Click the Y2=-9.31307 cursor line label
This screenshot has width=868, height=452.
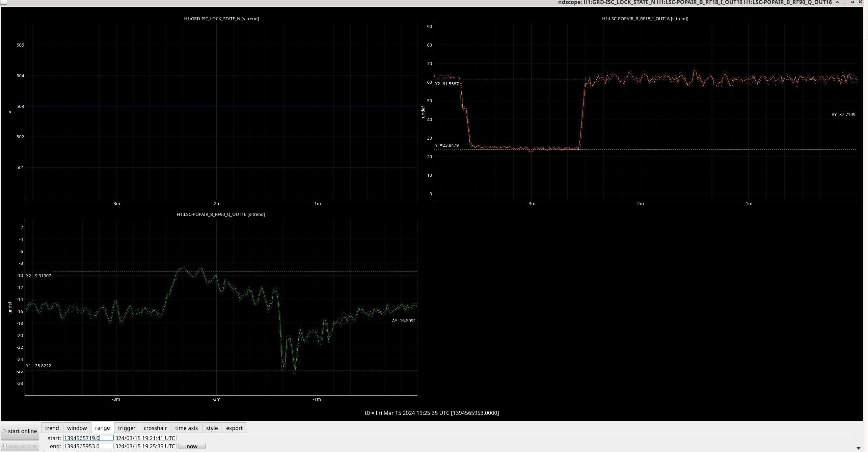pos(38,276)
